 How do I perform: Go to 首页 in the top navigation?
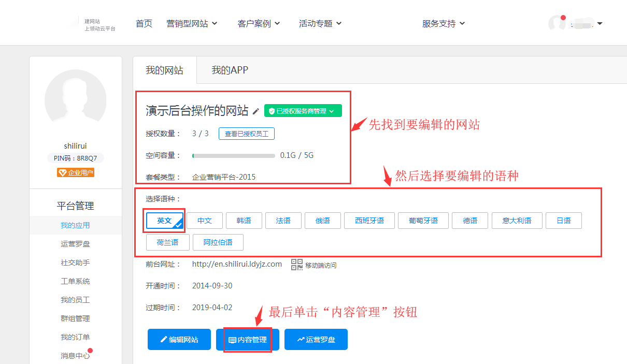(144, 23)
